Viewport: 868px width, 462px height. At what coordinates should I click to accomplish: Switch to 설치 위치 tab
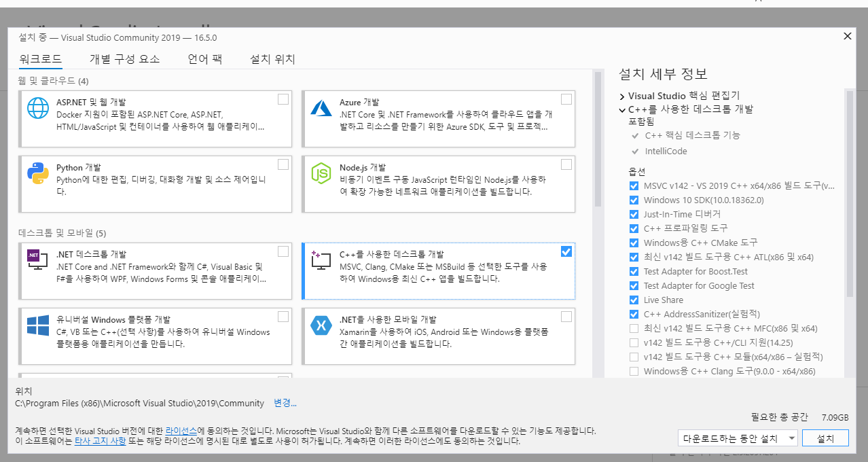coord(272,59)
